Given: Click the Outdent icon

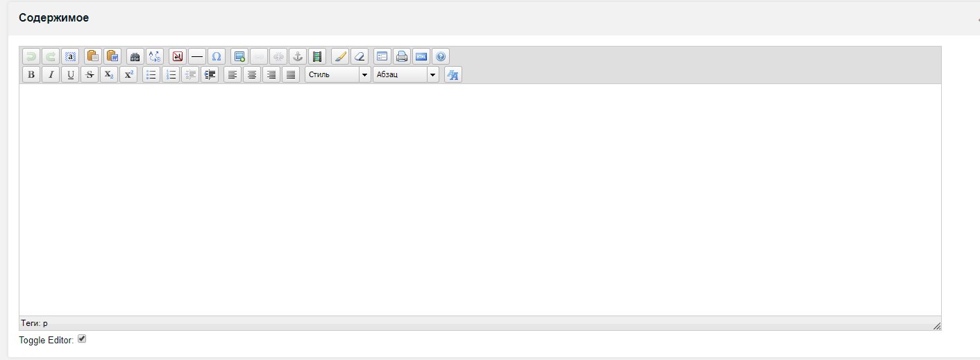Looking at the screenshot, I should 190,74.
